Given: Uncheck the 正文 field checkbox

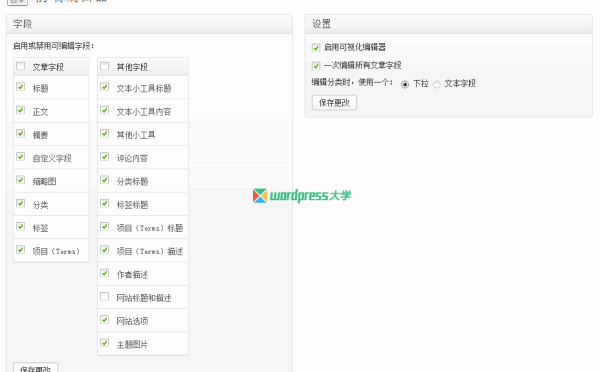Looking at the screenshot, I should (21, 110).
